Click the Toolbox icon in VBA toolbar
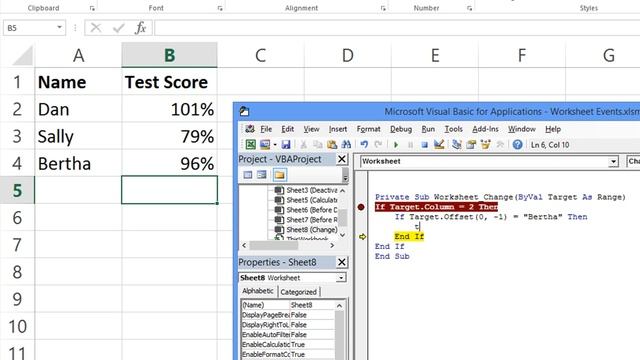 [500, 144]
